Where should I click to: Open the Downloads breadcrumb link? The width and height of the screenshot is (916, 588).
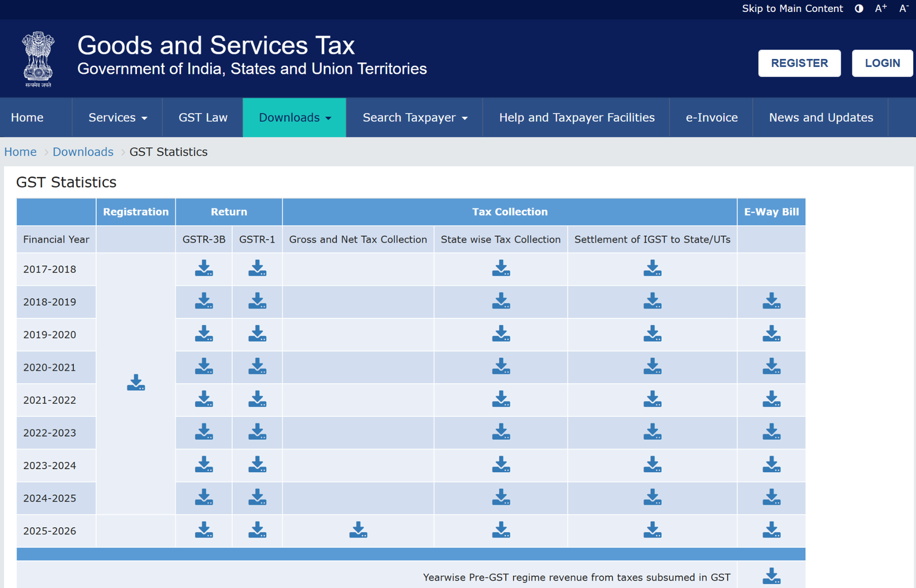click(83, 152)
